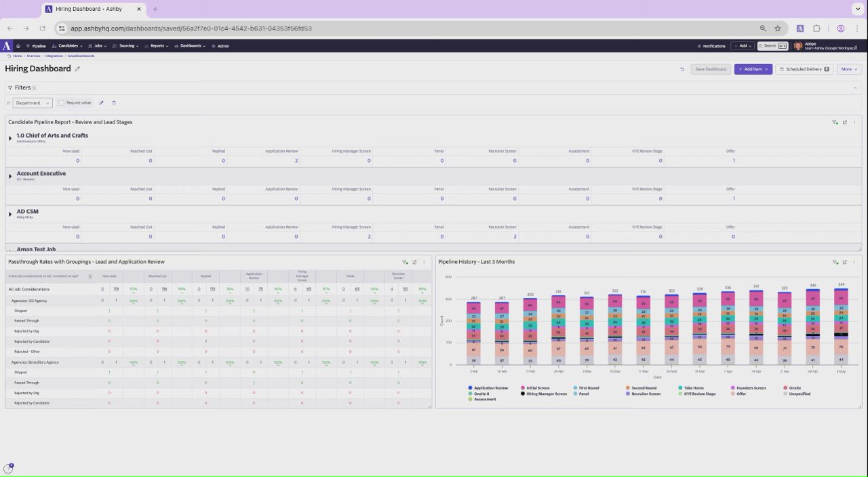Image resolution: width=868 pixels, height=477 pixels.
Task: Expand the AD CSM job row
Action: click(x=10, y=214)
